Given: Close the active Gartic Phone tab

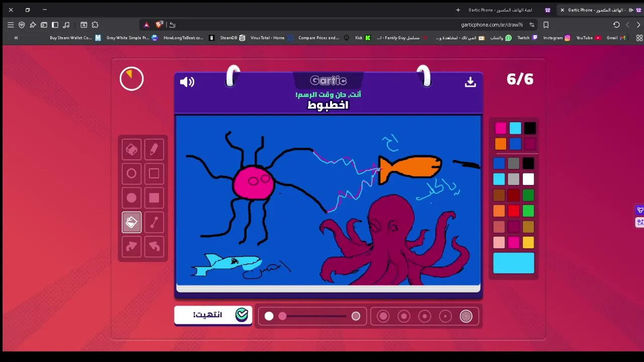Looking at the screenshot, I should (562, 10).
